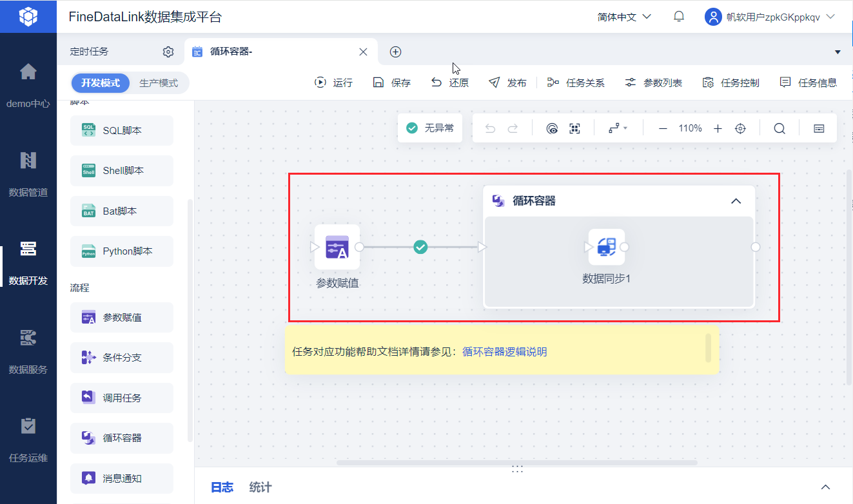853x504 pixels.
Task: Publish the task with 发布
Action: [x=507, y=82]
